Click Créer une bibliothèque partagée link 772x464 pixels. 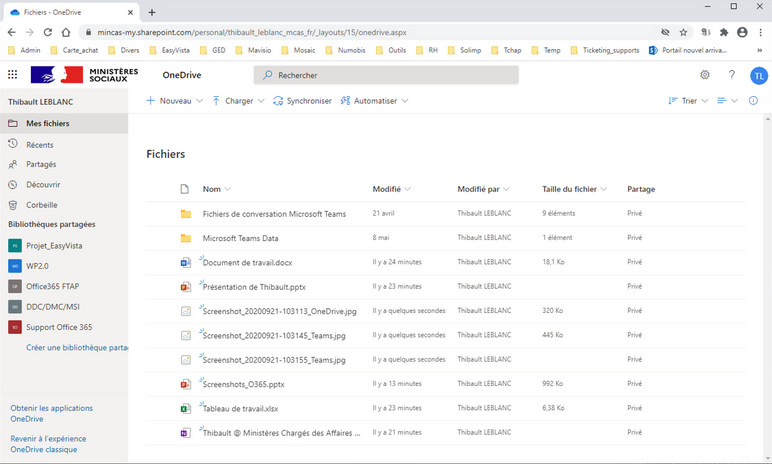coord(78,347)
